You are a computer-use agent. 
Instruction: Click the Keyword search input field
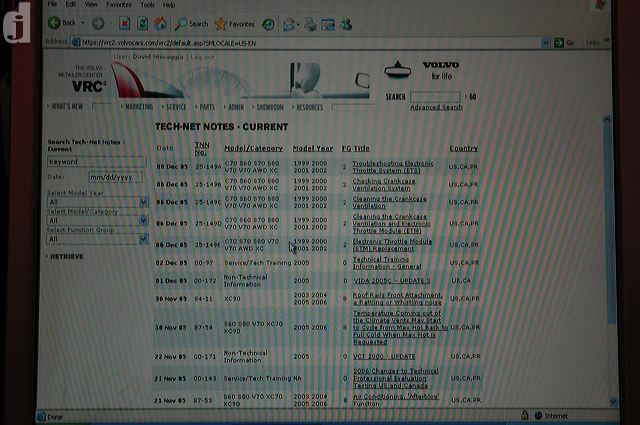[96, 162]
